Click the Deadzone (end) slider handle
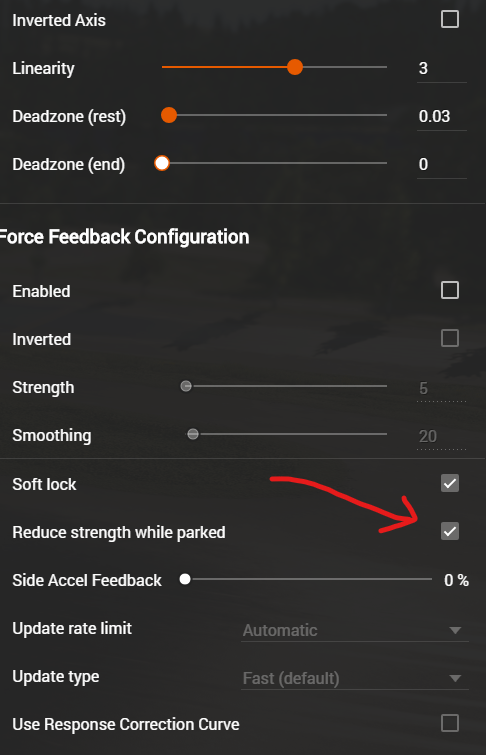Screen dimensions: 486x755 coord(162,164)
